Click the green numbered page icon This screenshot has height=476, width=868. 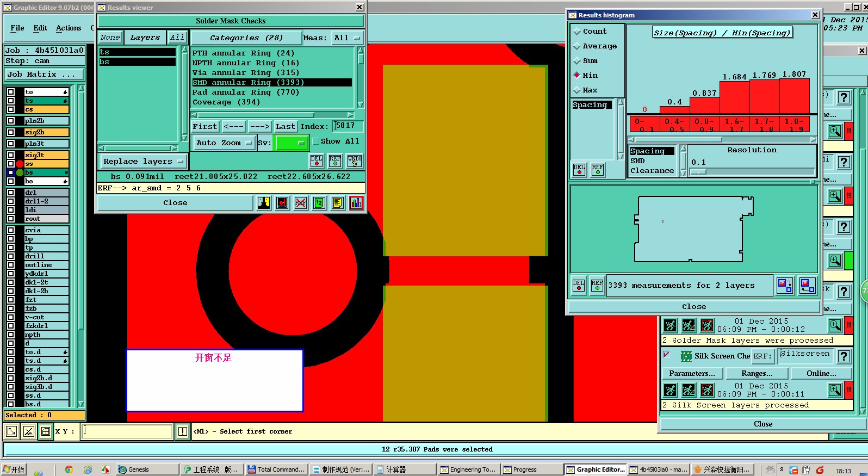pyautogui.click(x=319, y=203)
